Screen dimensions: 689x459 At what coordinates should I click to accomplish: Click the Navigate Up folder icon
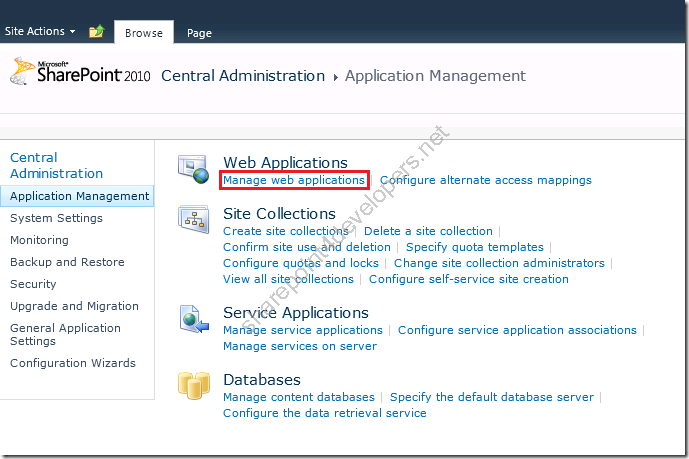pos(97,32)
